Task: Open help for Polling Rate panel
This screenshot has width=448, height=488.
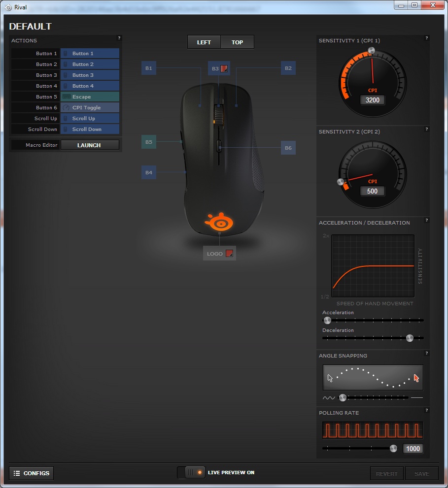Action: click(x=426, y=411)
